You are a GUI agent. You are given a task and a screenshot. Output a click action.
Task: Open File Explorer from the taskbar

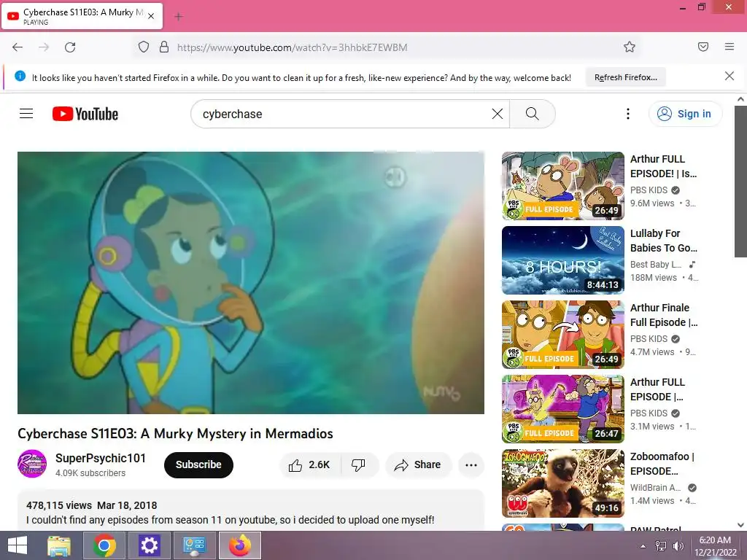[x=59, y=545]
